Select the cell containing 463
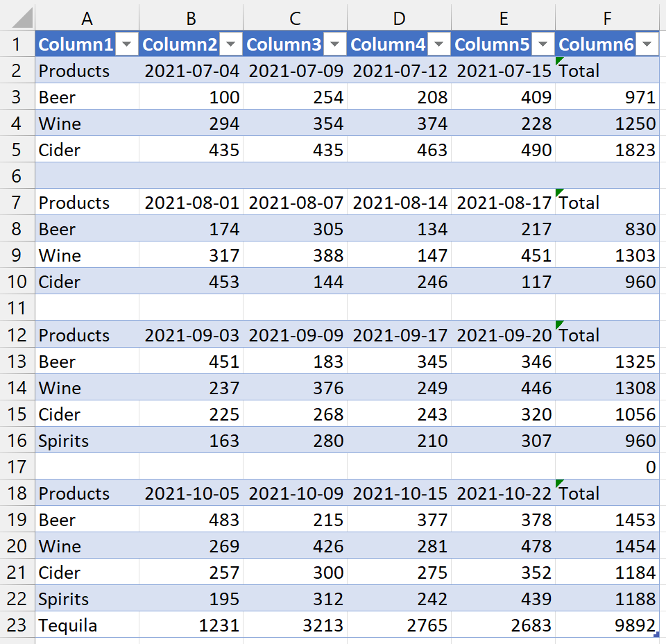The image size is (666, 644). (400, 149)
